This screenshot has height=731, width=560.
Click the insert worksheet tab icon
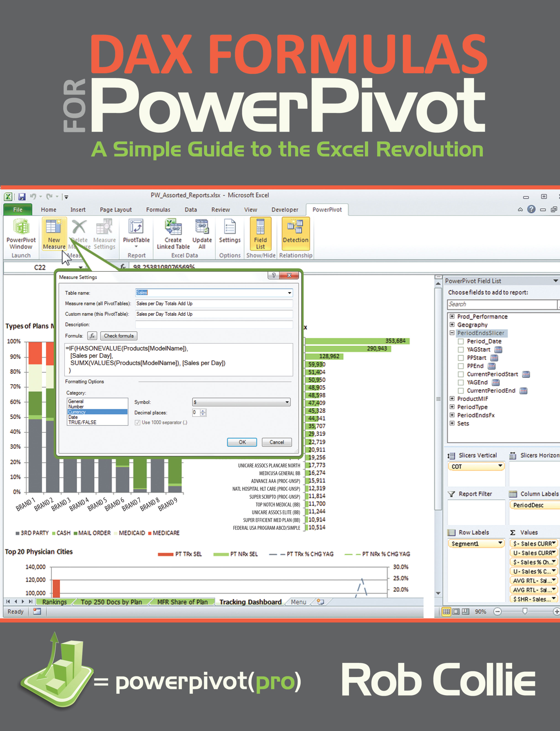(x=320, y=602)
